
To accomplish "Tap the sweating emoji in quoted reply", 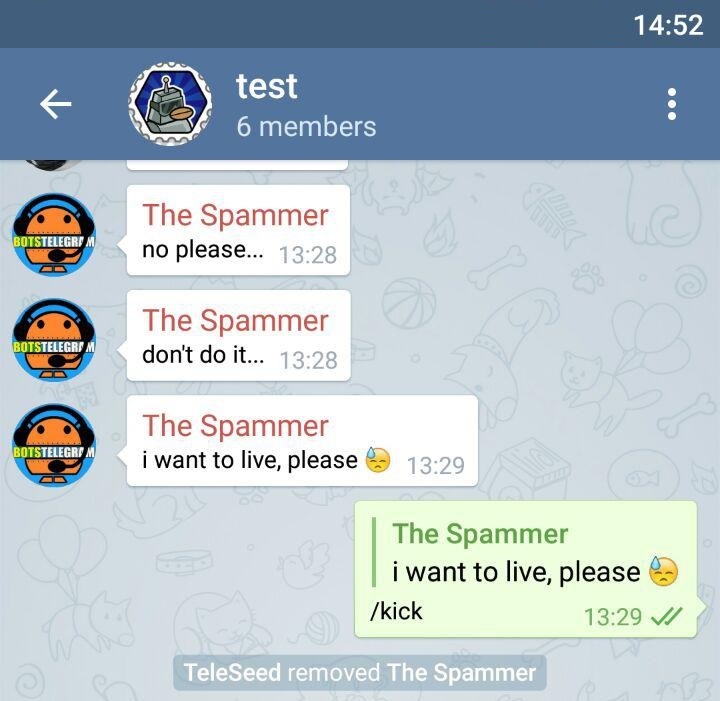I will (x=663, y=572).
